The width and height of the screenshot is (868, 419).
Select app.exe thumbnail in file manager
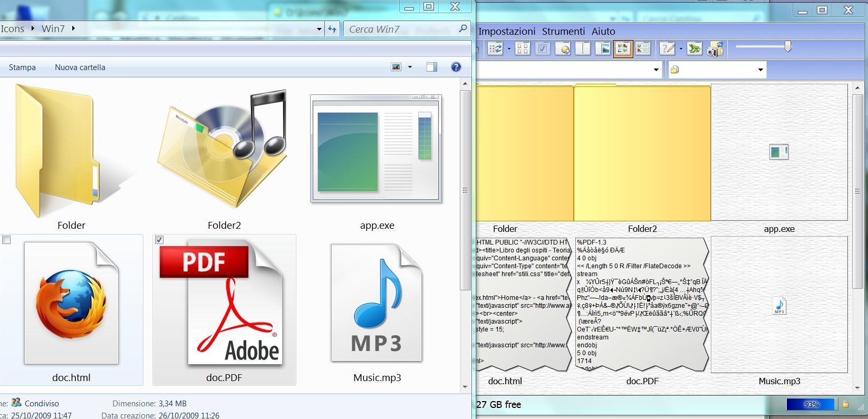point(779,152)
